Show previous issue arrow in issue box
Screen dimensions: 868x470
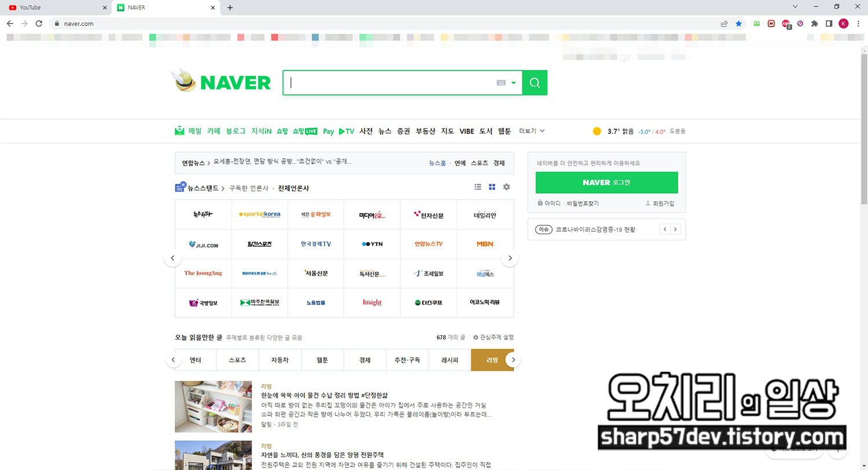[x=665, y=230]
